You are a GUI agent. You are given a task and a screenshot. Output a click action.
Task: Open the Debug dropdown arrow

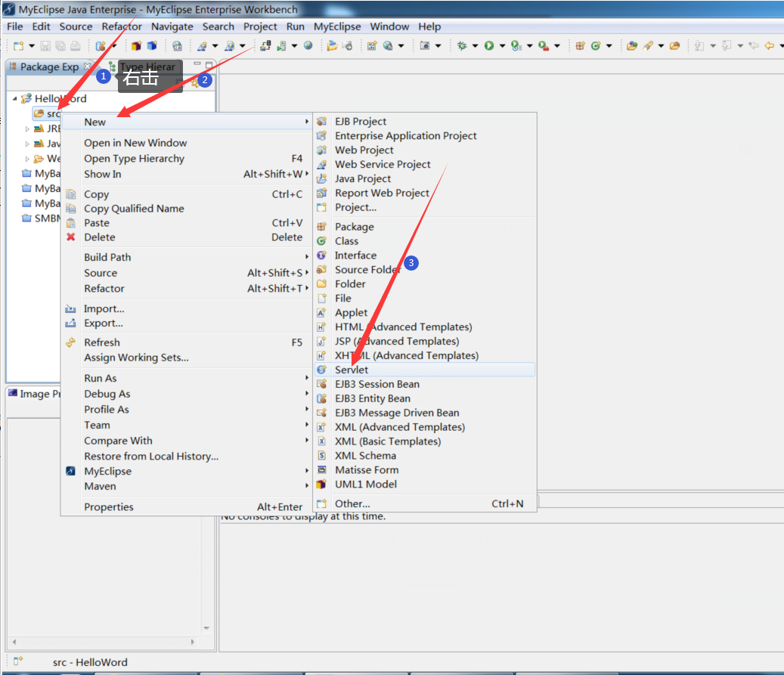tap(475, 46)
